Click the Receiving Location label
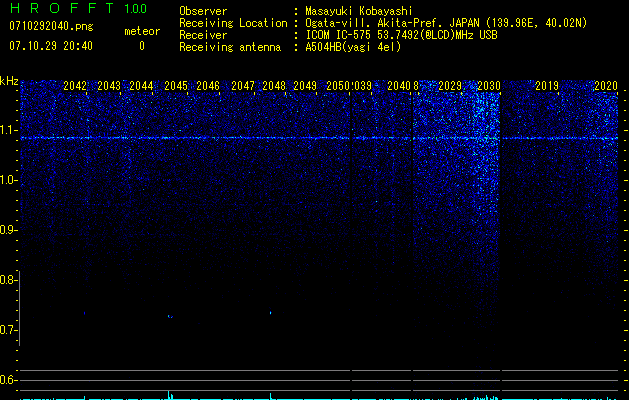The image size is (629, 400). [x=233, y=23]
